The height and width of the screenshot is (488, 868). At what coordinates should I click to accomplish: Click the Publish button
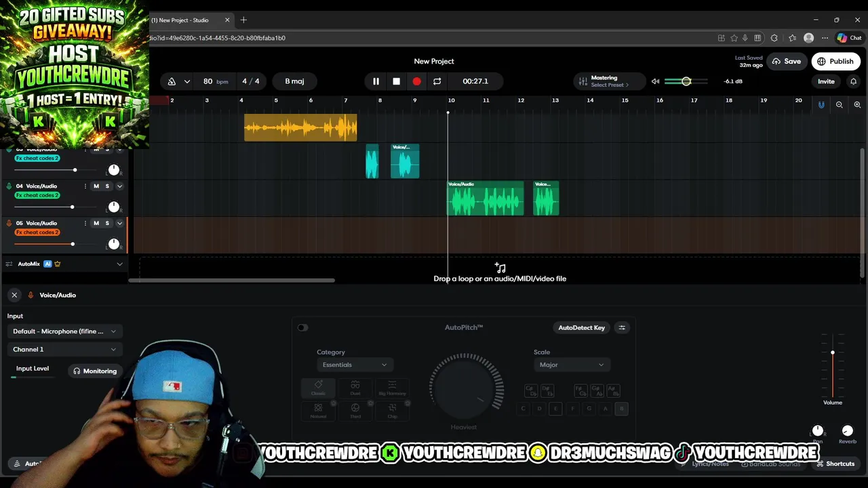[x=835, y=62]
